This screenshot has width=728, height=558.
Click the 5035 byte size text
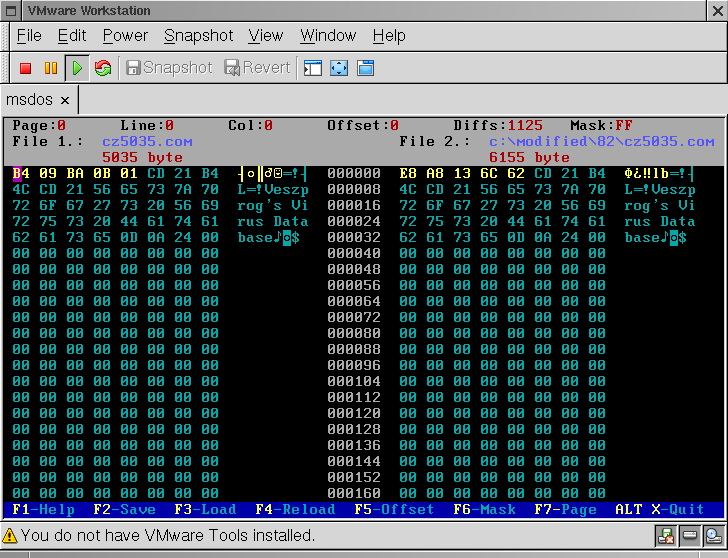click(x=142, y=157)
